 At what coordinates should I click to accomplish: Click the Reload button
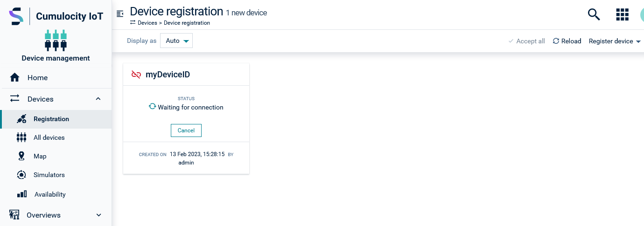coord(567,41)
